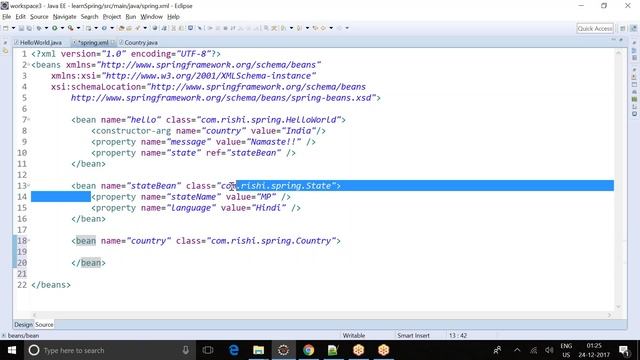Collapse the beans element on line 2
Image resolution: width=640 pixels, height=360 pixels.
(29, 64)
